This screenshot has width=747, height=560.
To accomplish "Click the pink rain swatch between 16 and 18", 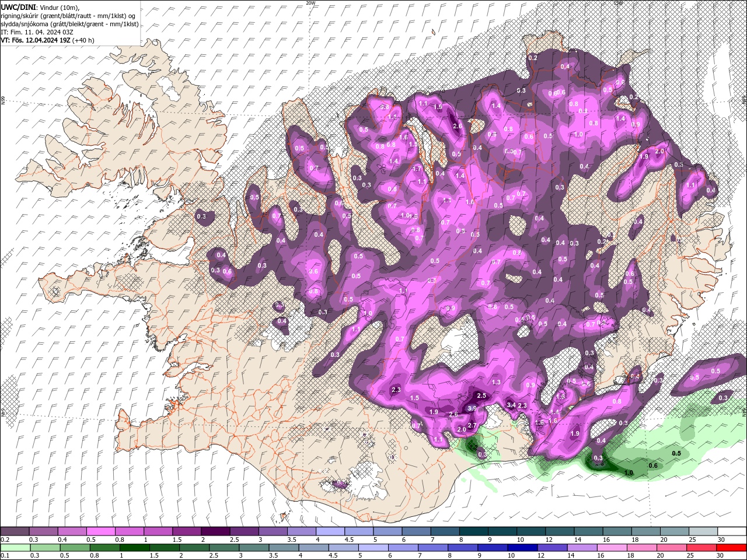I will [x=611, y=547].
